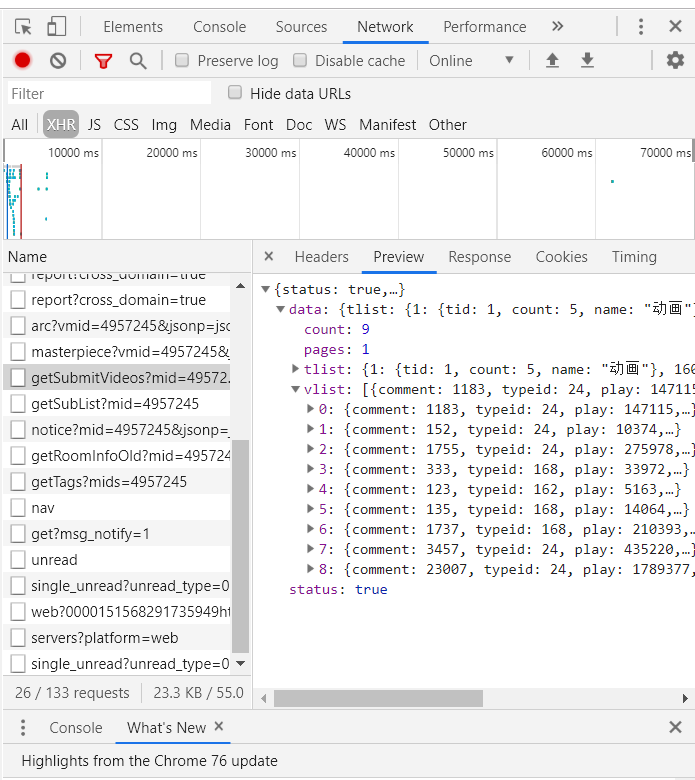Image resolution: width=695 pixels, height=780 pixels.
Task: Collapse the vlist array node
Action: (x=296, y=389)
